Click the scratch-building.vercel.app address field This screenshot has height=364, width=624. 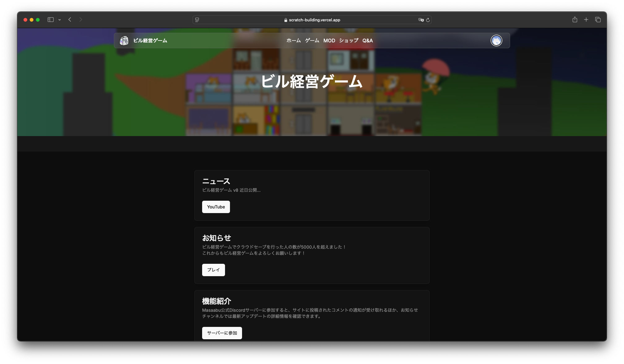312,20
